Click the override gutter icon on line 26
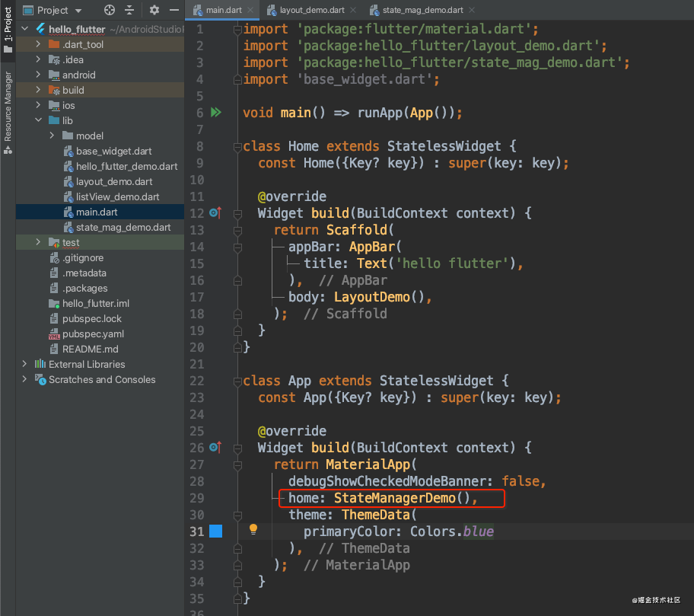Screen dimensions: 694x616 [215, 447]
